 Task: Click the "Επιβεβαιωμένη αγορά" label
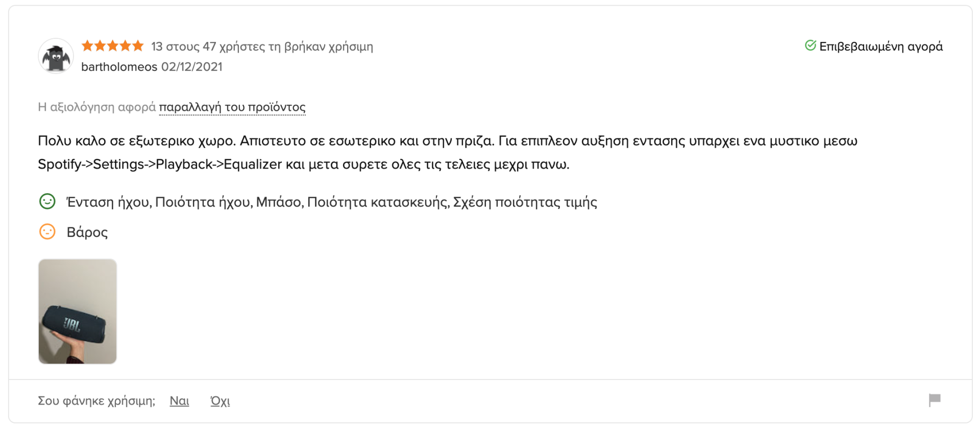point(880,46)
